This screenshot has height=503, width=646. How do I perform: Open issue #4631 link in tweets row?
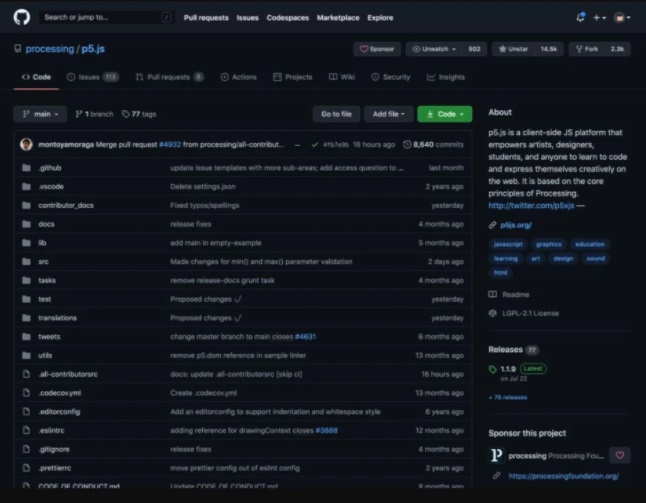point(305,337)
